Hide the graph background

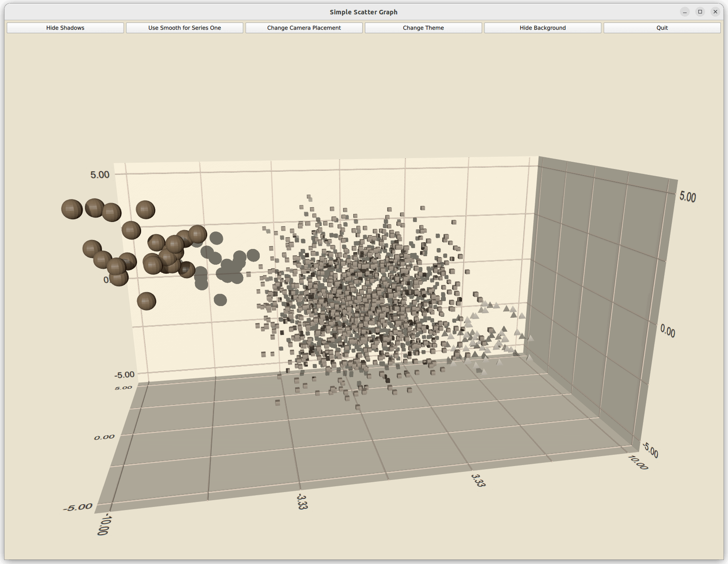click(x=542, y=28)
